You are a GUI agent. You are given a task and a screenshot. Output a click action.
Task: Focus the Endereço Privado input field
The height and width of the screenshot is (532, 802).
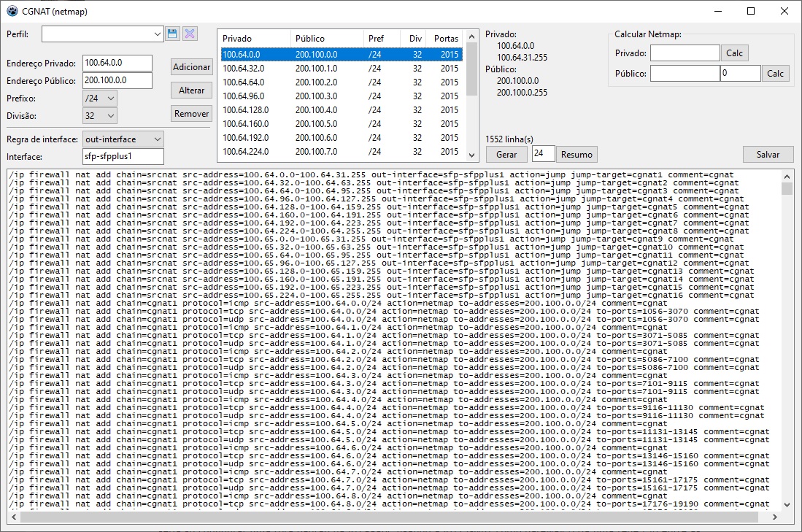tap(117, 63)
